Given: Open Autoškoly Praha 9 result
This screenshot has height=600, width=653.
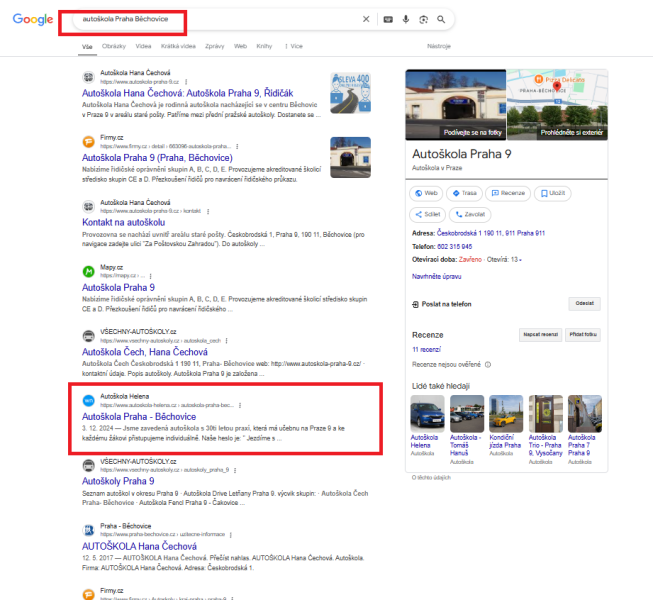Looking at the screenshot, I should [118, 481].
